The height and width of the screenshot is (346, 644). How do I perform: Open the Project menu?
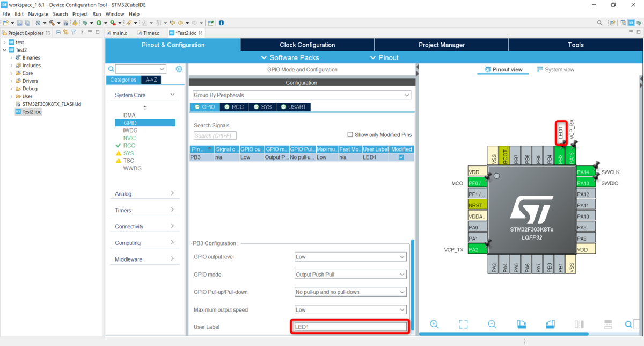[80, 13]
